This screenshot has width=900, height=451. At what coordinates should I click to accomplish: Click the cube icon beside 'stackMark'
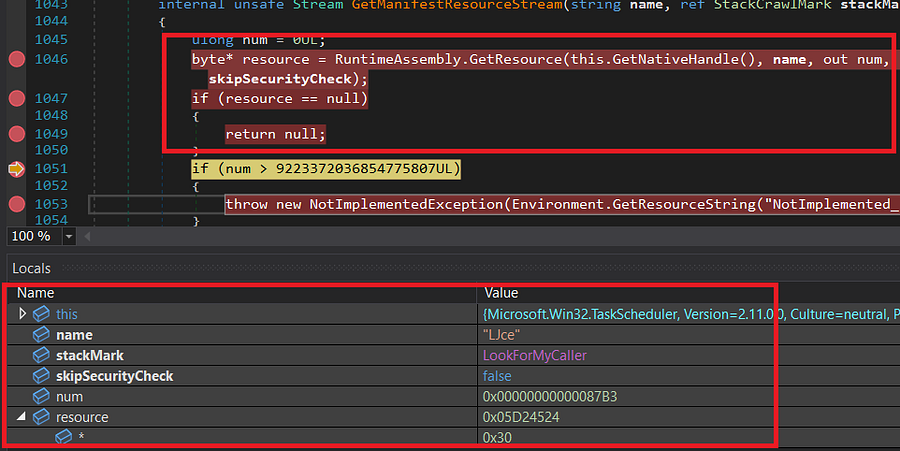click(41, 355)
